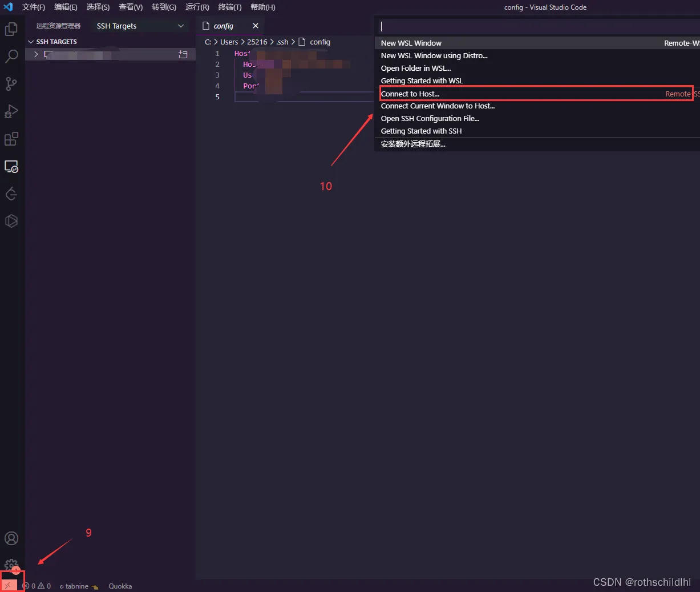Image resolution: width=700 pixels, height=592 pixels.
Task: Open the 编辑(E) menu
Action: (x=66, y=7)
